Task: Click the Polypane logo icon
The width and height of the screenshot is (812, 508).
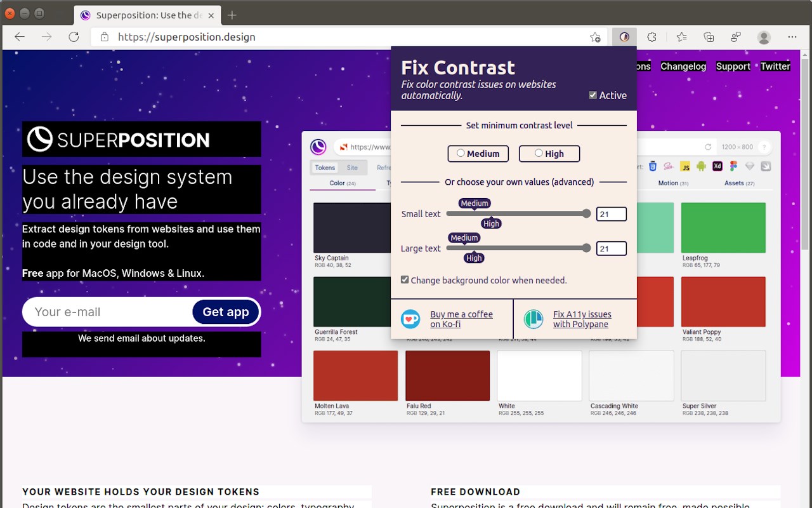Action: pyautogui.click(x=534, y=319)
